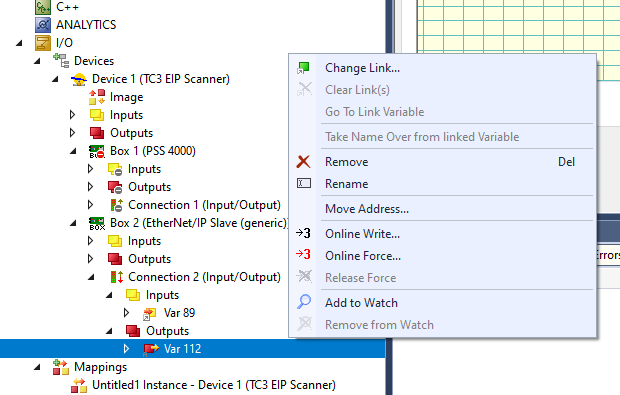This screenshot has width=620, height=395.
Task: Collapse the Box 2 EtherNet/IP Slave node
Action: [73, 223]
